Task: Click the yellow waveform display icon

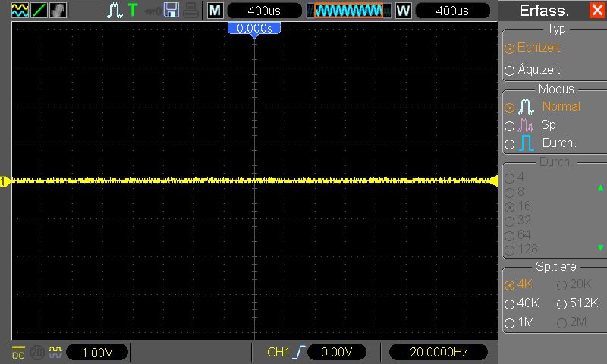Action: point(20,11)
